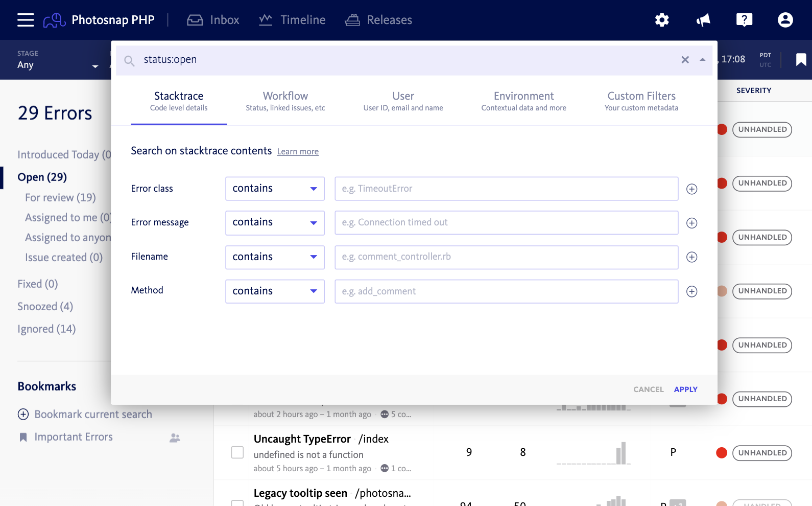Focus the Filename text field

click(506, 257)
